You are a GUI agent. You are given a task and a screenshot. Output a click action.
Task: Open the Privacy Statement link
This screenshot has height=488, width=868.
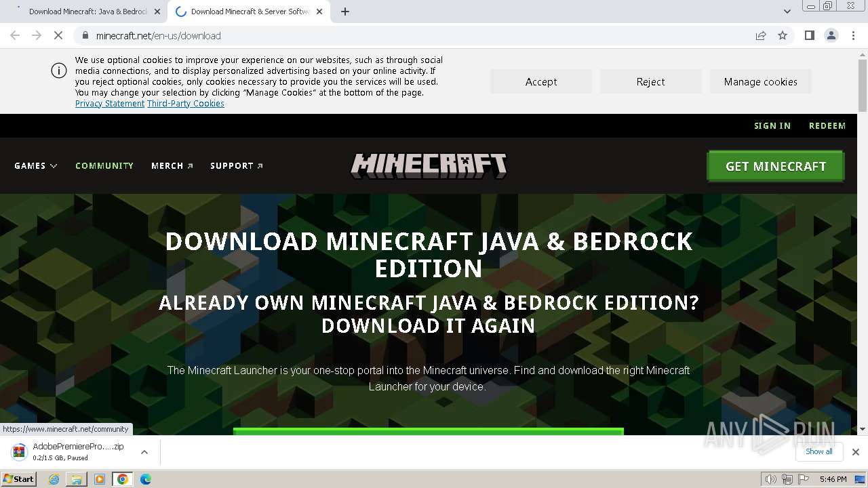110,104
